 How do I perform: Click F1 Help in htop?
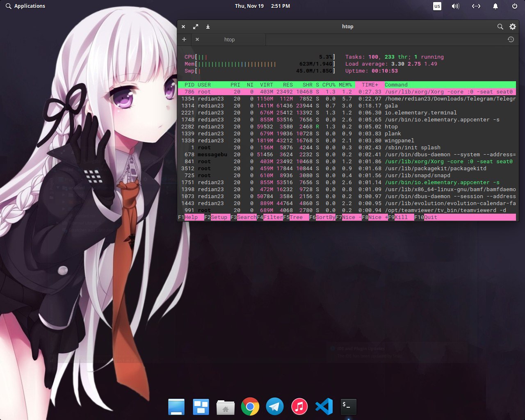click(x=191, y=217)
